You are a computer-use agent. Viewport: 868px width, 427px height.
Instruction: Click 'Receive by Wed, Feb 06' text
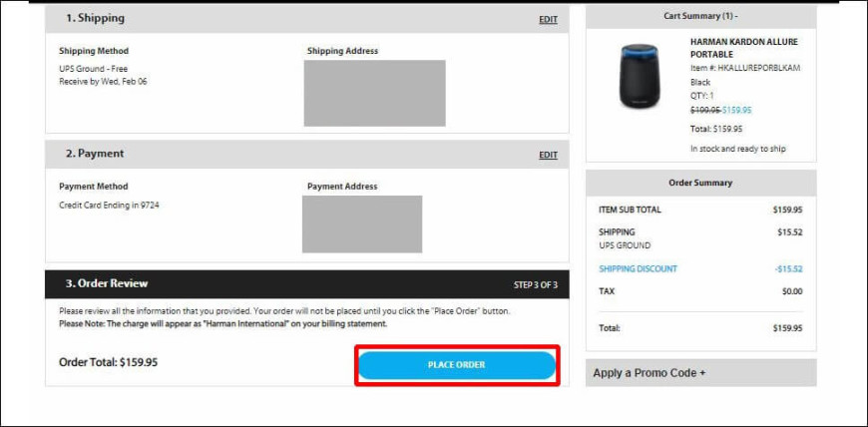(x=103, y=82)
